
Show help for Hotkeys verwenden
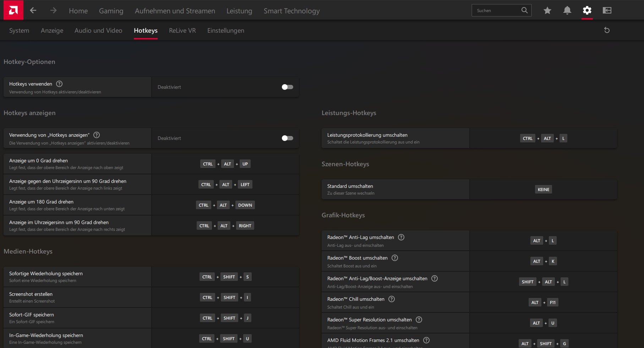coord(59,84)
